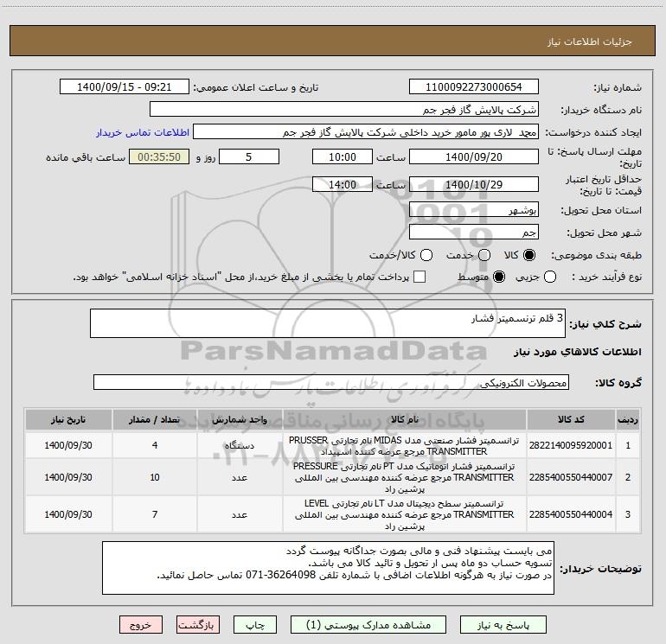This screenshot has height=644, width=666.
Task: Select the کالا radio button
Action: tap(529, 256)
